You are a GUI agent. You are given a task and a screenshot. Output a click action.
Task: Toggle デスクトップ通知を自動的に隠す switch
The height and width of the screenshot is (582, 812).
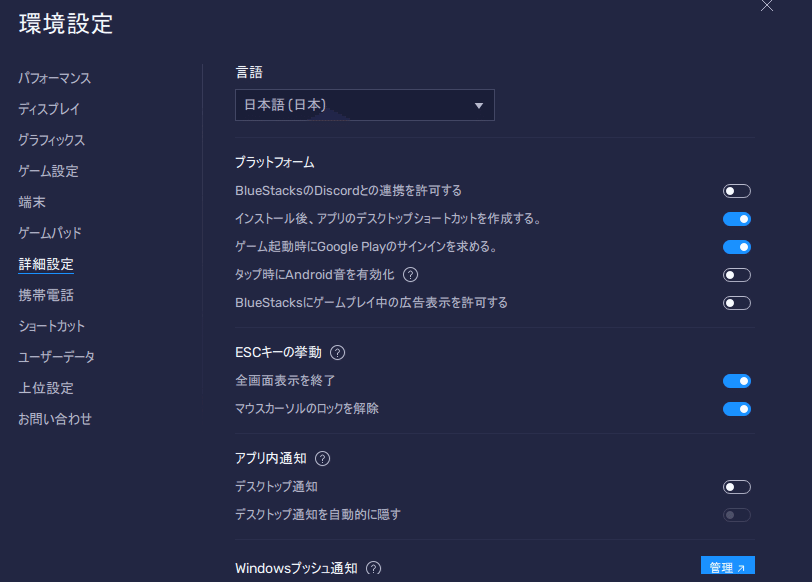(x=736, y=515)
